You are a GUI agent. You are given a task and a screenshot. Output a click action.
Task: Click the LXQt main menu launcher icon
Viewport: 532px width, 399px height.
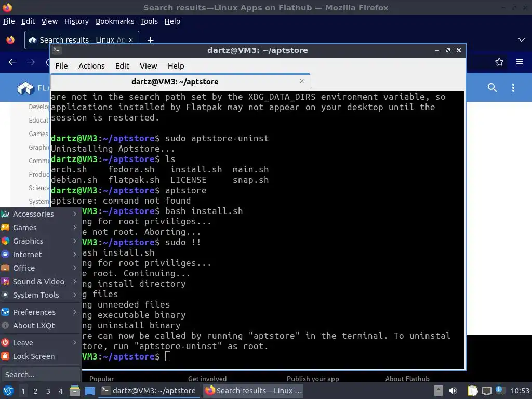pyautogui.click(x=8, y=391)
